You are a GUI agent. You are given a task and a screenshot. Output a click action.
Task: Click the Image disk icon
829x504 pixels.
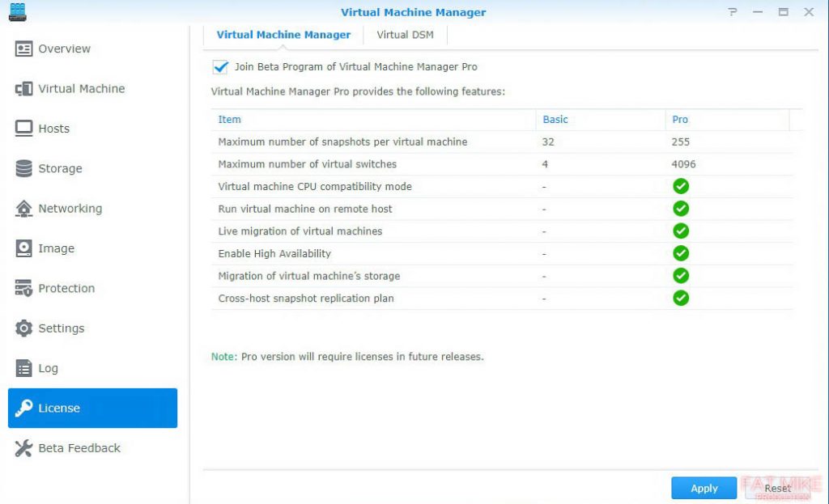pyautogui.click(x=23, y=248)
